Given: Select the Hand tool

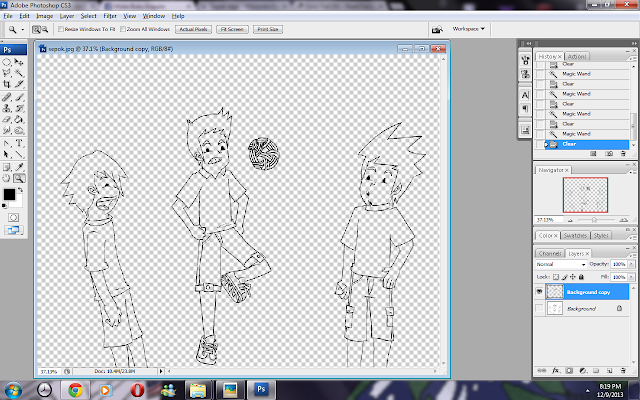Looking at the screenshot, I should [x=7, y=178].
